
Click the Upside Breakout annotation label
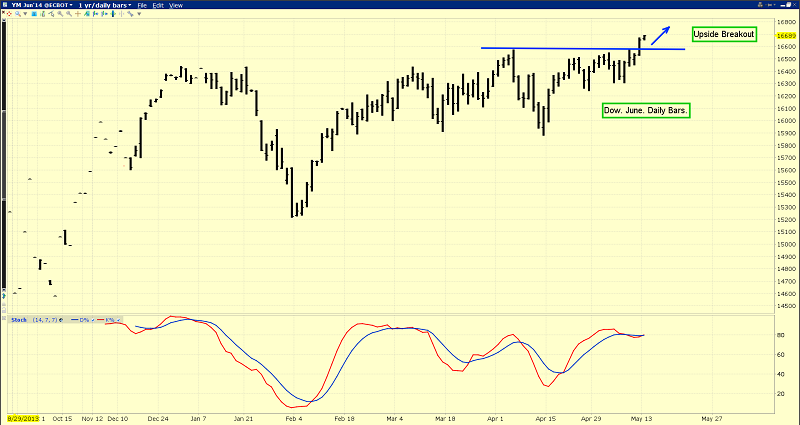[723, 34]
